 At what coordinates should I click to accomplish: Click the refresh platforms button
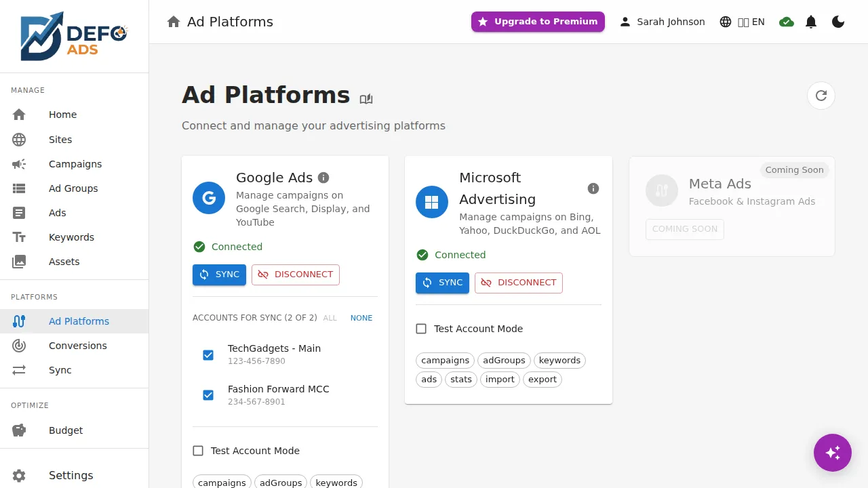point(821,96)
